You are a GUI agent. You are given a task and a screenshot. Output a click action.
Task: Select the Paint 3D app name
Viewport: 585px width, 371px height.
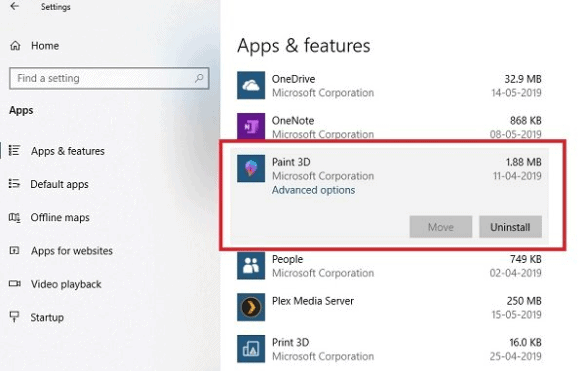(291, 162)
